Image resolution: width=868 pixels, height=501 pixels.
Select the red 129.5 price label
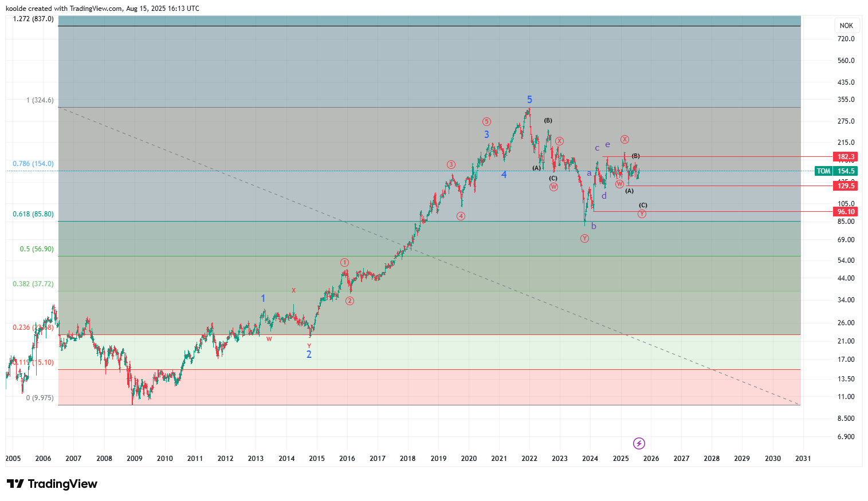pyautogui.click(x=846, y=186)
